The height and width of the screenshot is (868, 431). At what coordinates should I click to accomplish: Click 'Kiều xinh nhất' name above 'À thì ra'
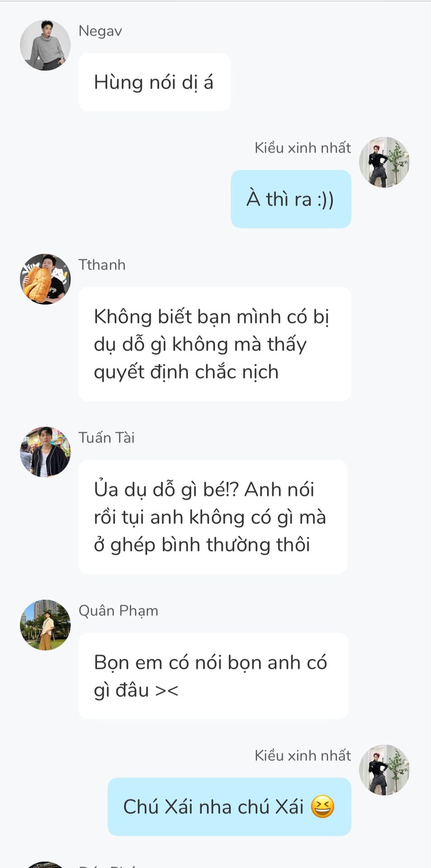coord(303,148)
